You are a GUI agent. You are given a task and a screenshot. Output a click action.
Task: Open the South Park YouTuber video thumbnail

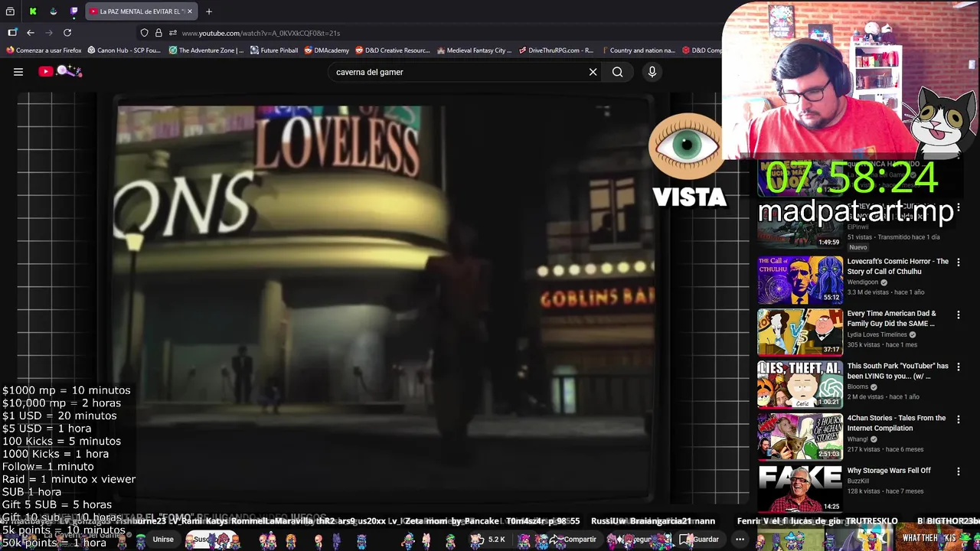(800, 384)
